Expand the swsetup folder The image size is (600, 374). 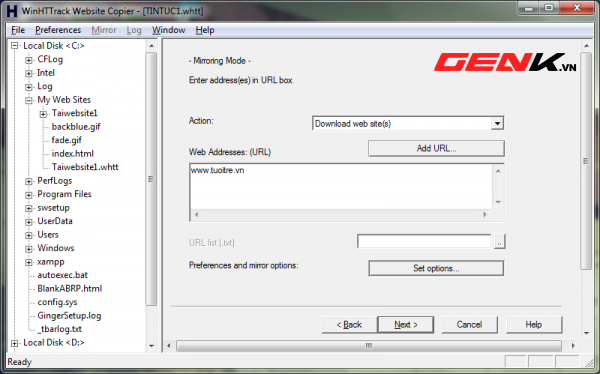point(29,208)
